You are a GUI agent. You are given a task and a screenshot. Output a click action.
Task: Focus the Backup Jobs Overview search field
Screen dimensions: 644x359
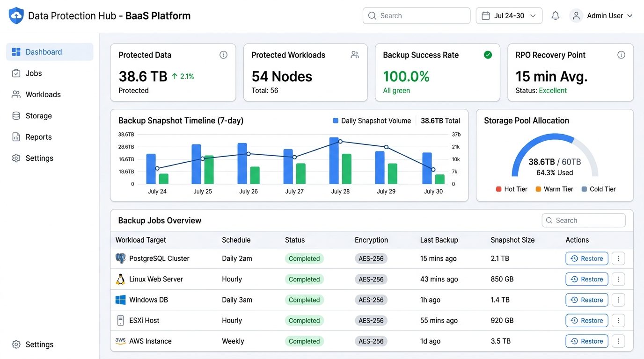click(584, 220)
